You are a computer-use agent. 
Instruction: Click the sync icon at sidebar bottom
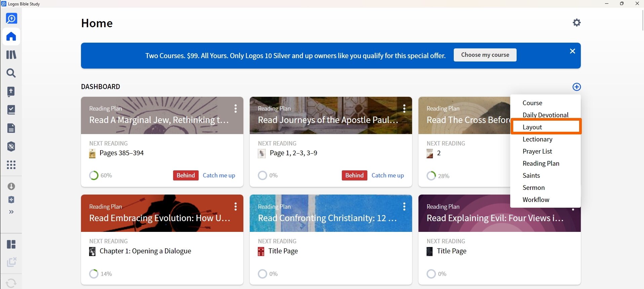(11, 283)
